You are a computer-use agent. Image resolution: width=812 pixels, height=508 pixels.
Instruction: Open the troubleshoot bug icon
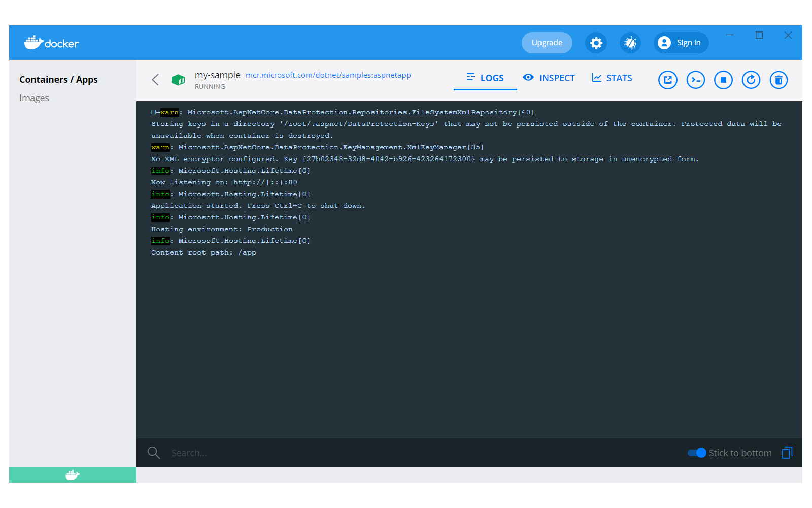(630, 43)
